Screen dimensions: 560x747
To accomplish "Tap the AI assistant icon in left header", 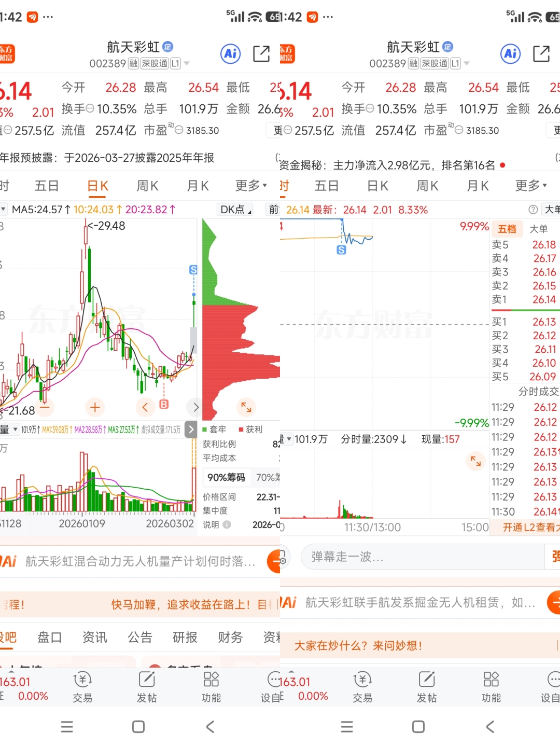I will (x=231, y=53).
